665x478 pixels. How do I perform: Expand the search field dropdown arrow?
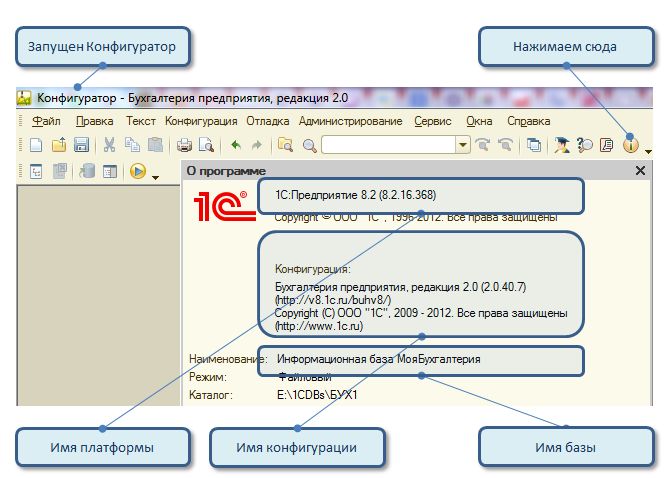point(463,145)
